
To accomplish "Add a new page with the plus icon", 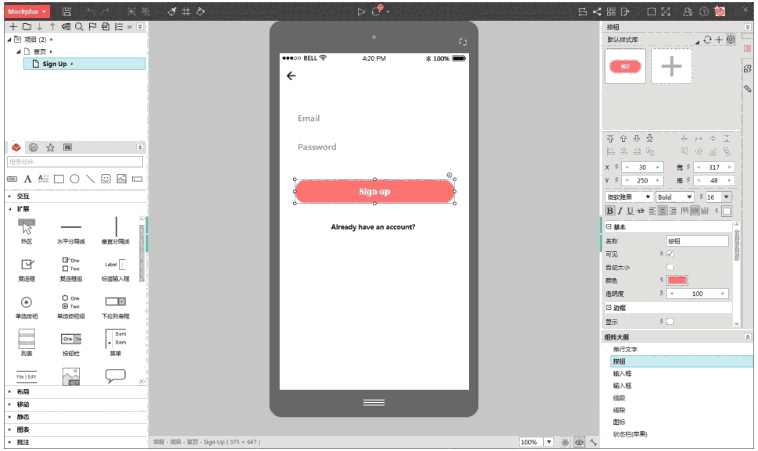I will [x=14, y=27].
